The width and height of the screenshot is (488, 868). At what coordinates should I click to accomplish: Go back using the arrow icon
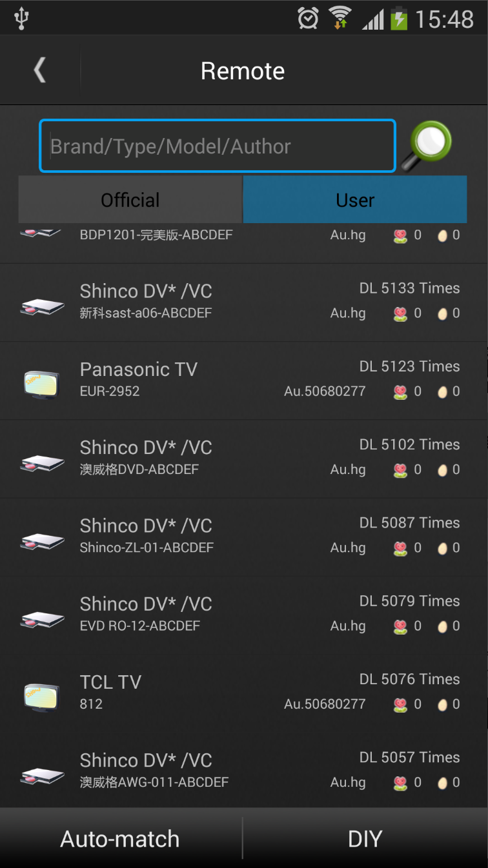pos(40,70)
